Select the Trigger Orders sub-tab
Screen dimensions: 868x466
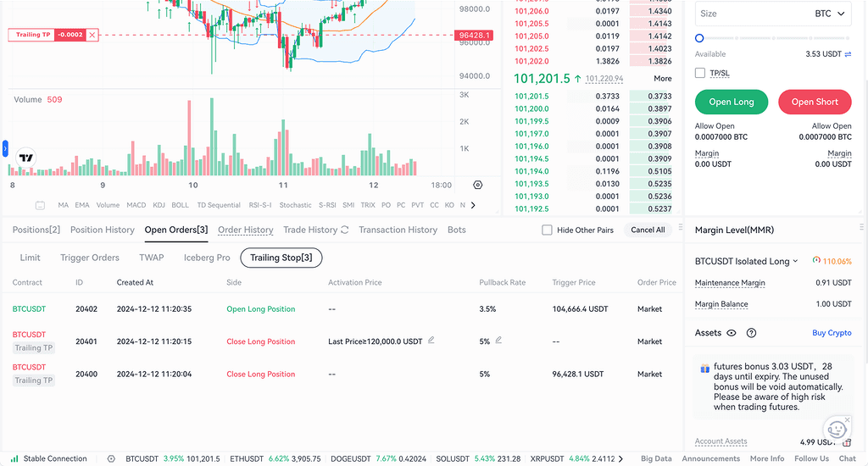tap(90, 258)
